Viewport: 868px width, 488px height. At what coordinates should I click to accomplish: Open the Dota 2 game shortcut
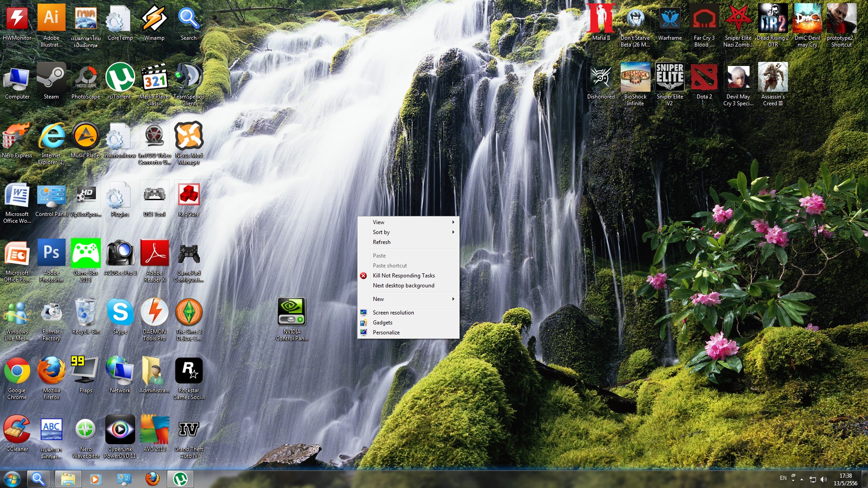704,78
